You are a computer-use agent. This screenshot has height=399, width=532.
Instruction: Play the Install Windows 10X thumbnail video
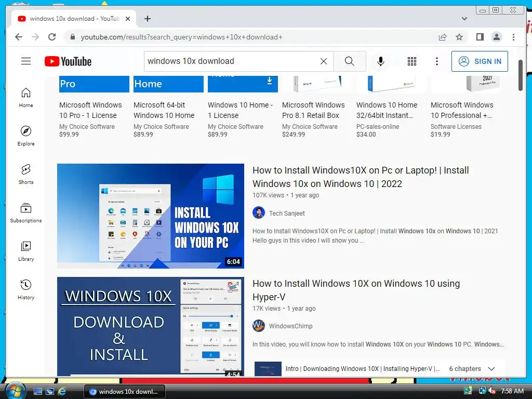click(151, 216)
